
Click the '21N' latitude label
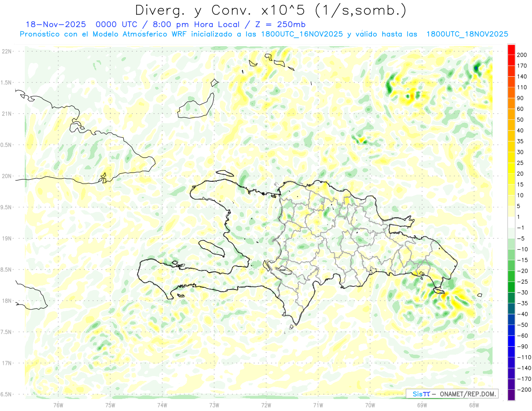pos(7,114)
